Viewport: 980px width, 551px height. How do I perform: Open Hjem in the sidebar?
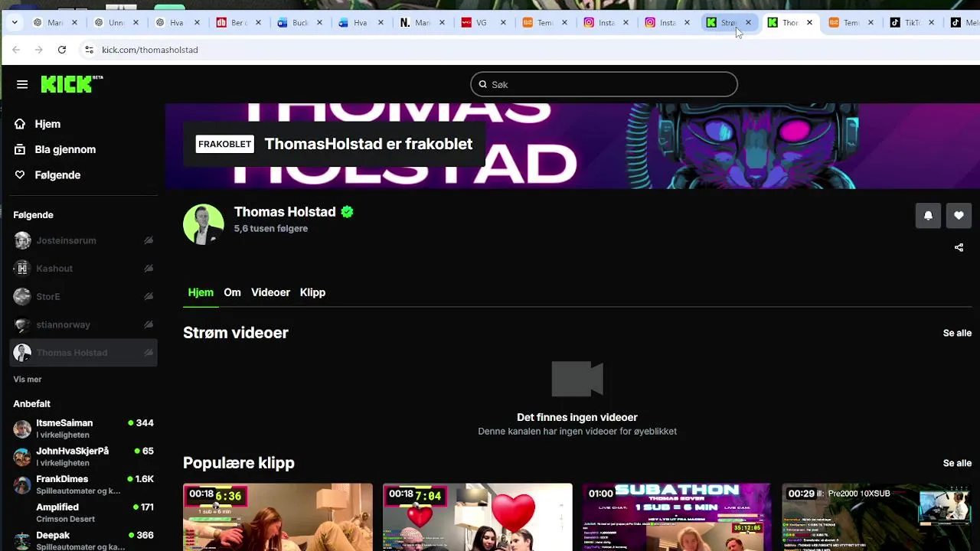47,124
